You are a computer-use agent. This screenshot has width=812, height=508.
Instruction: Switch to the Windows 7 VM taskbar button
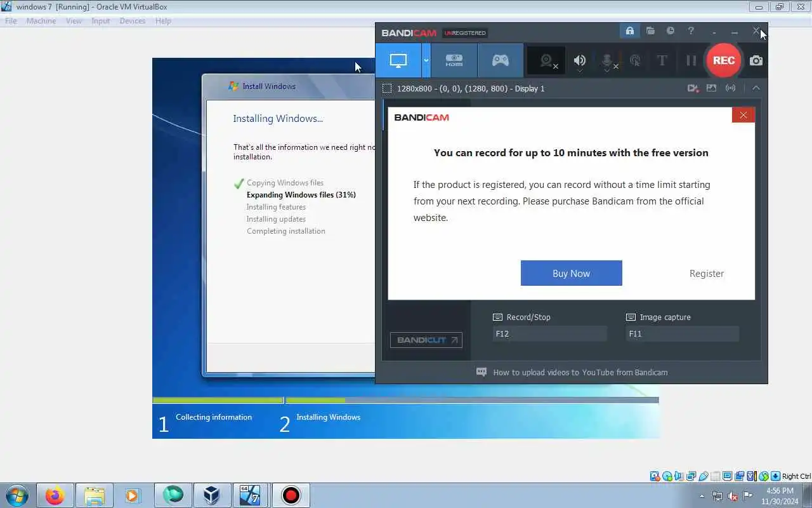pyautogui.click(x=251, y=495)
